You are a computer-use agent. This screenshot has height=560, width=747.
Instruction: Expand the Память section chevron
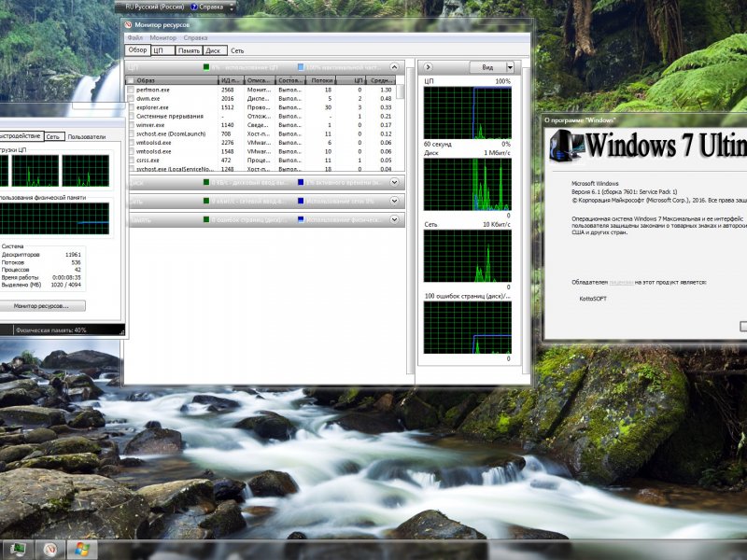pyautogui.click(x=394, y=219)
